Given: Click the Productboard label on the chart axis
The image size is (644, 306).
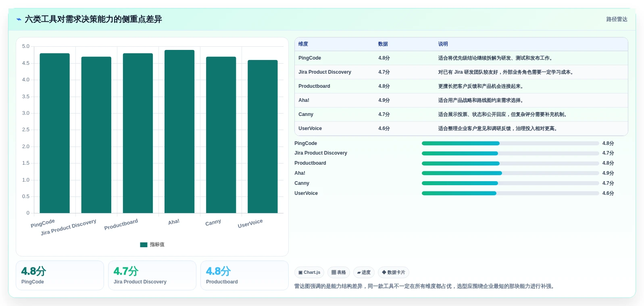Looking at the screenshot, I should pos(121,224).
